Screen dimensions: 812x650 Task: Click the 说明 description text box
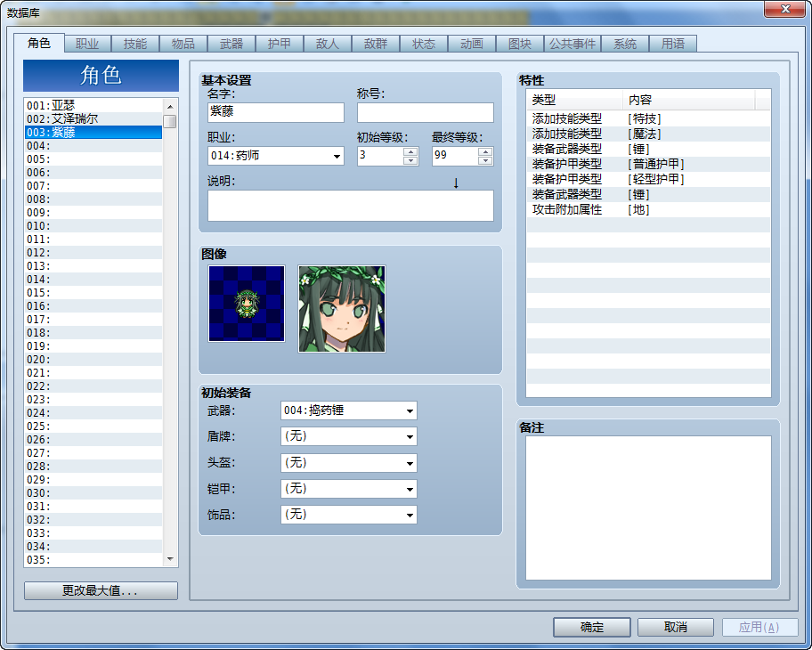coord(351,206)
